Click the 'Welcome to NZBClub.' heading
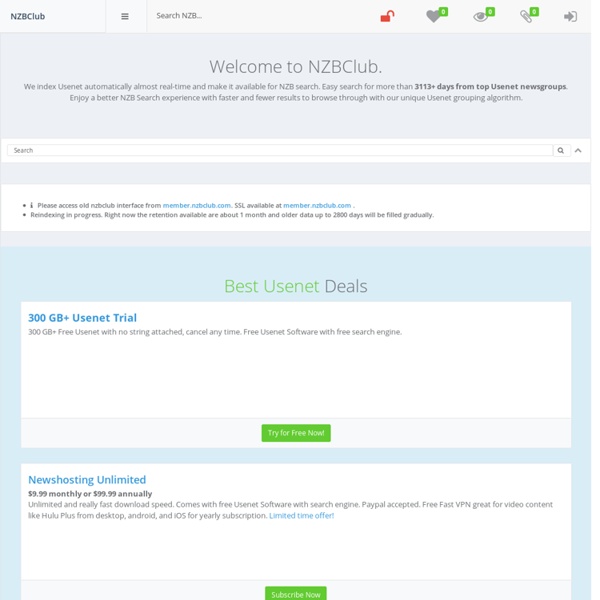This screenshot has height=600, width=600. click(295, 67)
